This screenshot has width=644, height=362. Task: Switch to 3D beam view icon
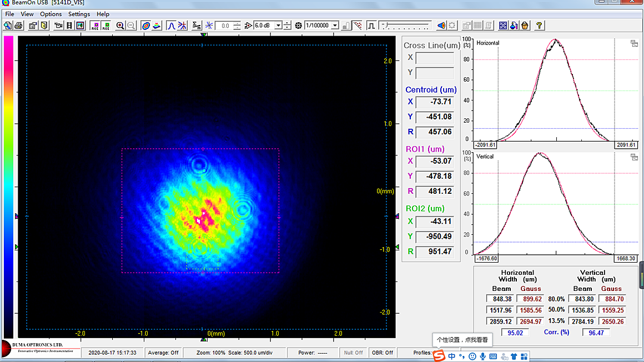pyautogui.click(x=157, y=26)
